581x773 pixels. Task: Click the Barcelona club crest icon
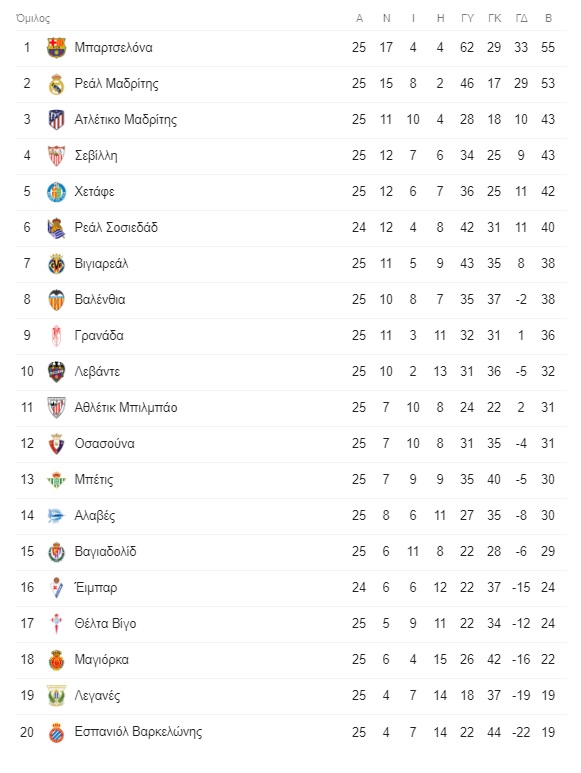click(x=56, y=48)
